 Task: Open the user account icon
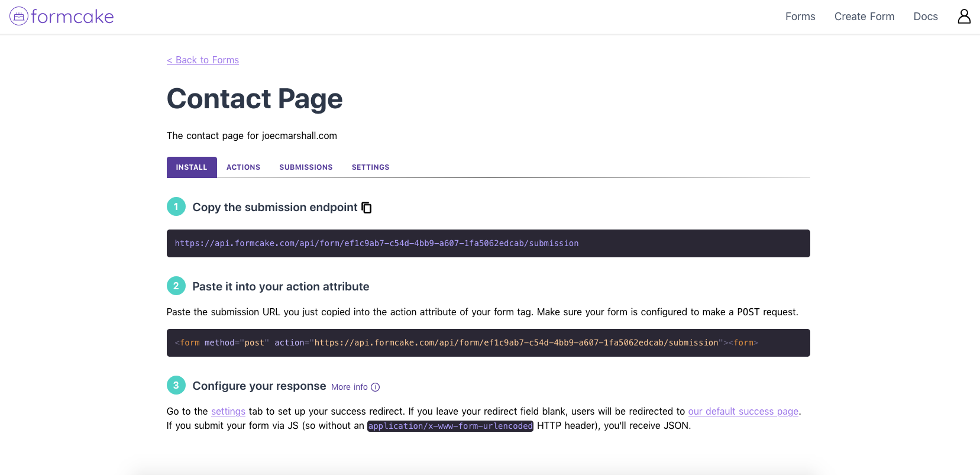point(964,16)
